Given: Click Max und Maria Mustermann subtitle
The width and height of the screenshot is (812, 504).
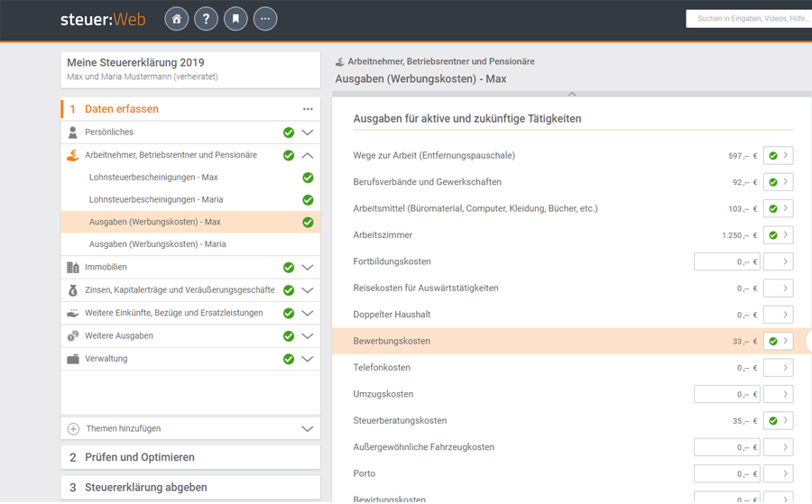Looking at the screenshot, I should point(143,77).
